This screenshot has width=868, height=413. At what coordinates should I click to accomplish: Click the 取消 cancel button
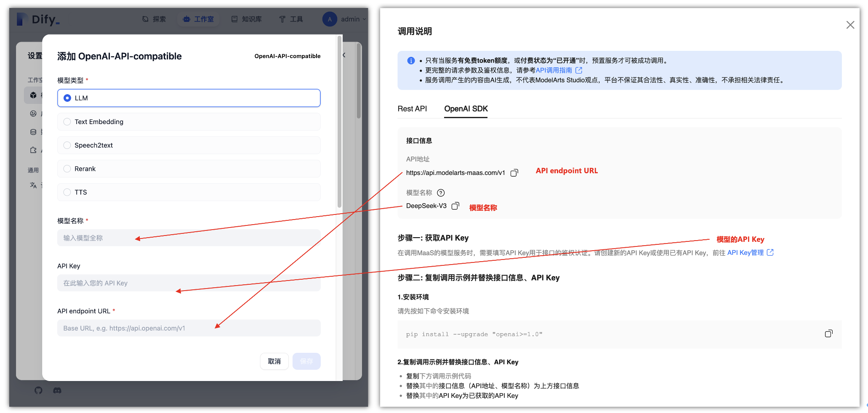(x=274, y=361)
